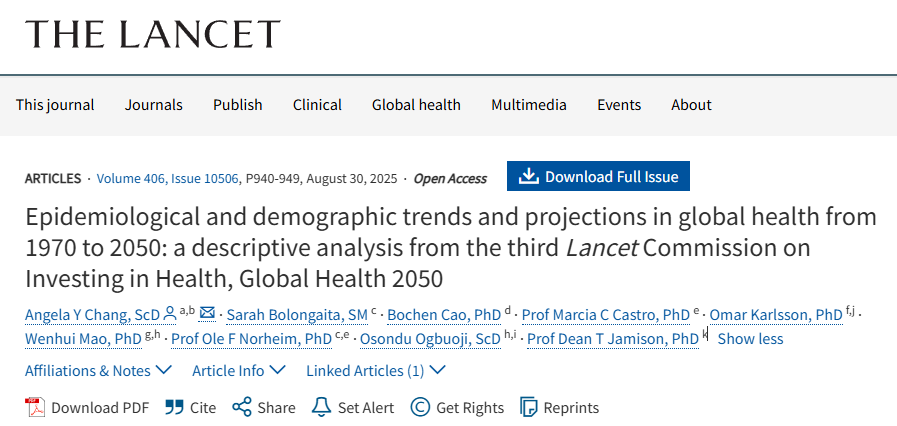Click the author profile icon beside Angela Chang
Image resolution: width=897 pixels, height=426 pixels.
point(170,313)
